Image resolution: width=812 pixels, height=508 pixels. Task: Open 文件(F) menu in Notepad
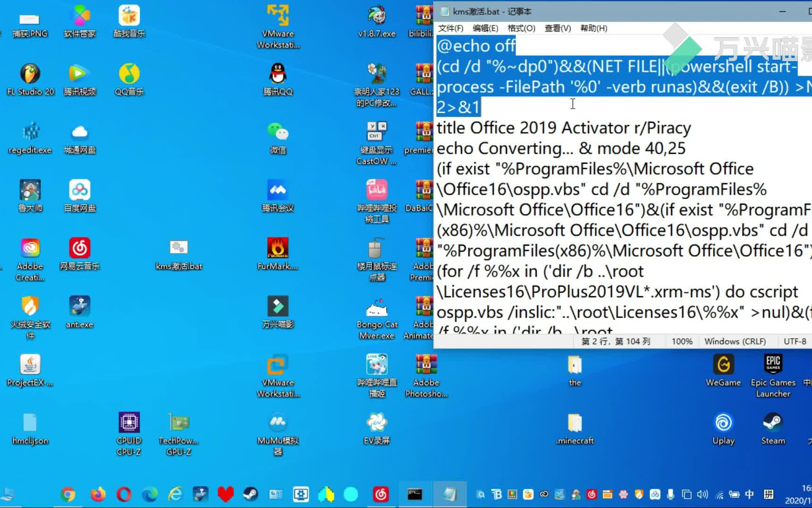click(451, 28)
